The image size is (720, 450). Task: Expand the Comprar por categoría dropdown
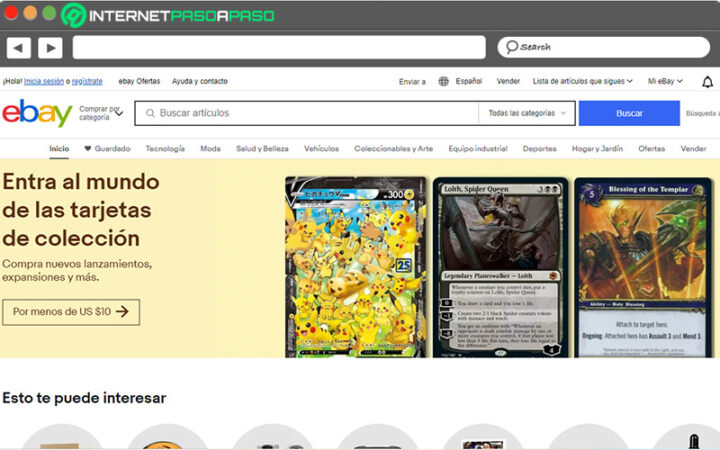[100, 113]
